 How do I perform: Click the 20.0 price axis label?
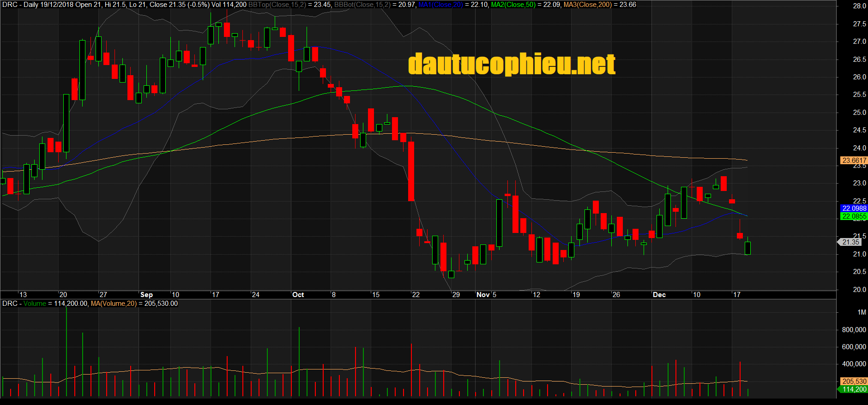point(859,290)
